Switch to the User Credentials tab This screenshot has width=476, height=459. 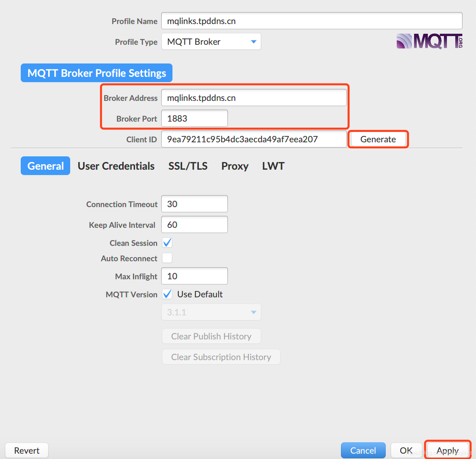click(x=116, y=166)
